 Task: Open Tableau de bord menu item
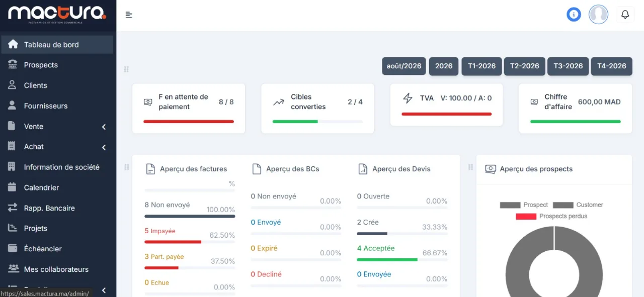pyautogui.click(x=57, y=45)
